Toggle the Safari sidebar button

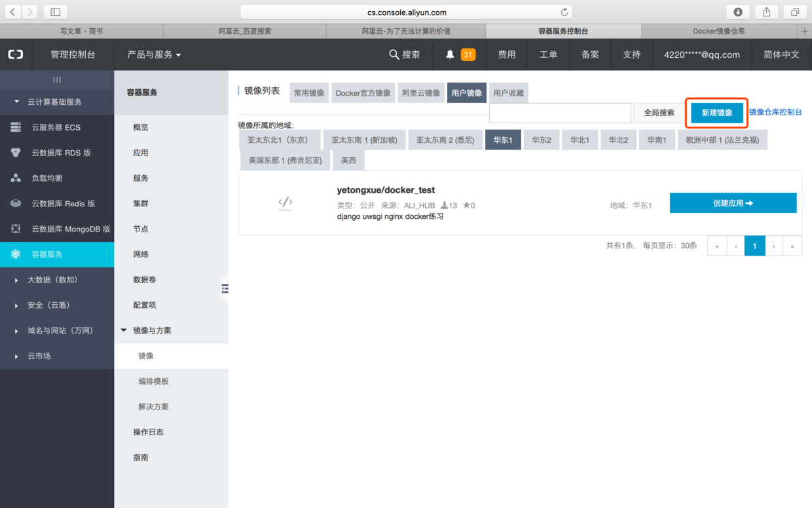(55, 12)
